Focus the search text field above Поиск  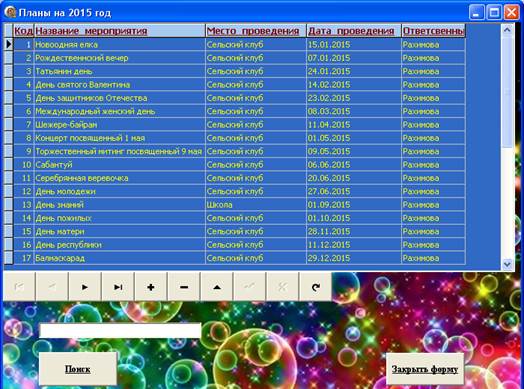(120, 330)
